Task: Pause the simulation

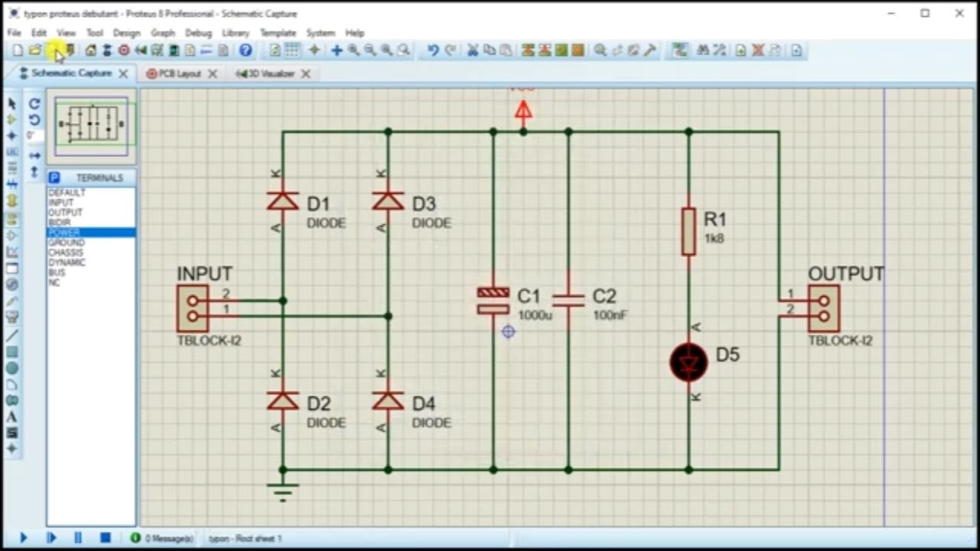Action: (77, 538)
